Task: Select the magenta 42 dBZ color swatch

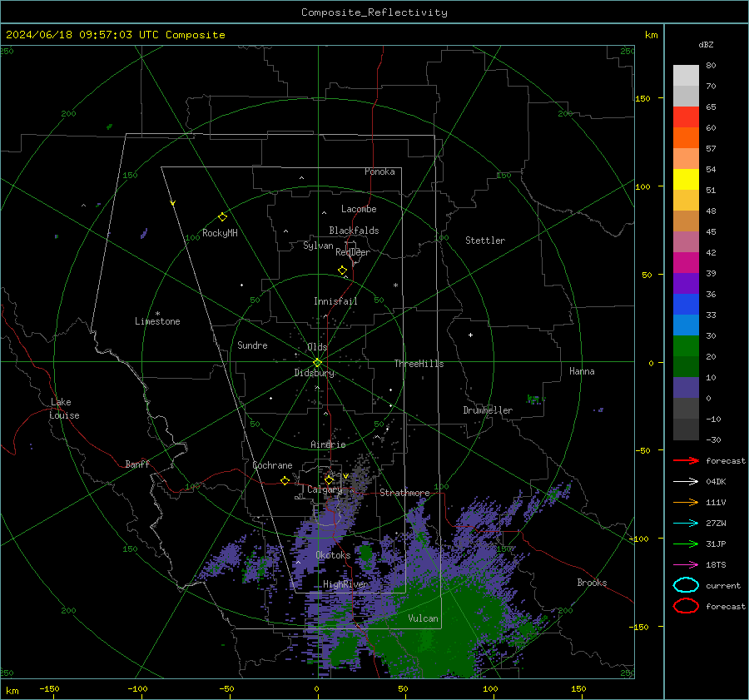Action: pyautogui.click(x=686, y=262)
